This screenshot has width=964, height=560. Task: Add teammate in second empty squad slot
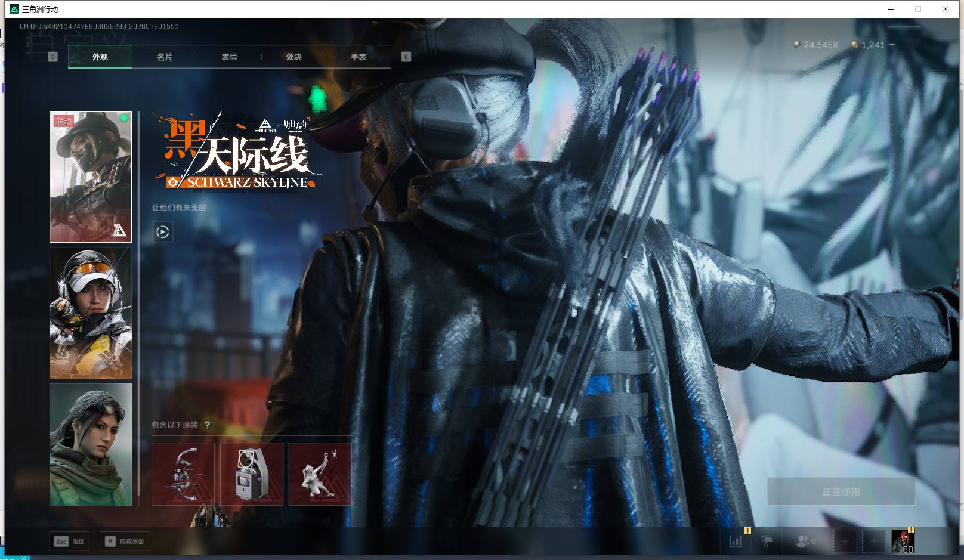tap(873, 542)
